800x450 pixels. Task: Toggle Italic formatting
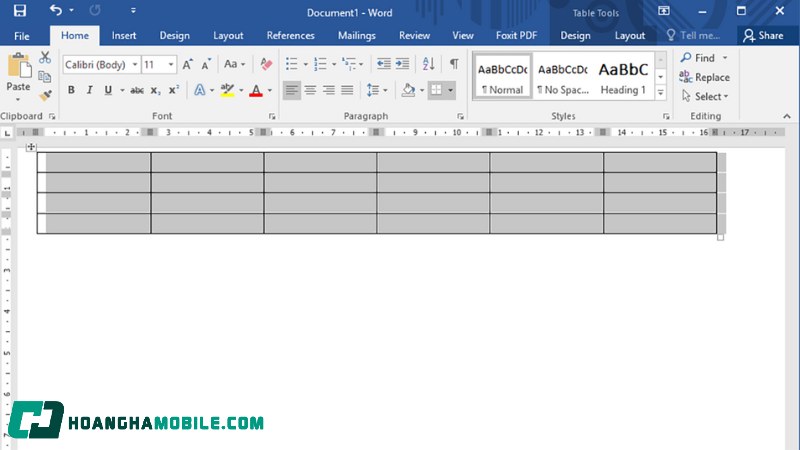[89, 90]
